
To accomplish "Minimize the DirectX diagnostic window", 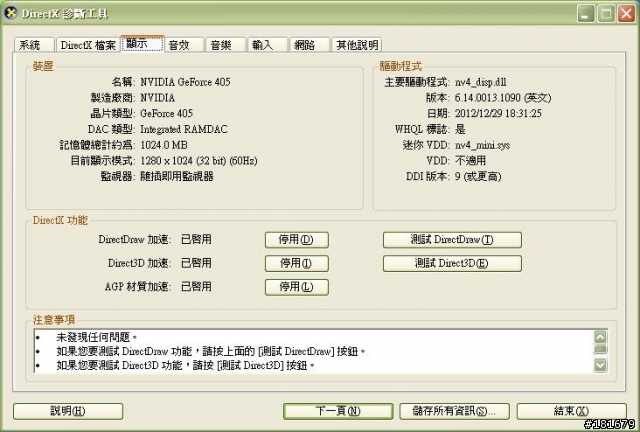I will pyautogui.click(x=586, y=14).
